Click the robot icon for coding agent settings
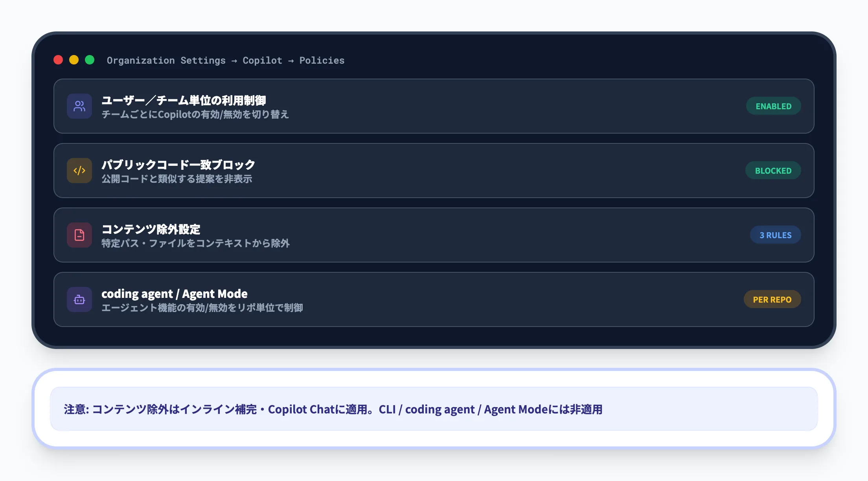 [79, 299]
